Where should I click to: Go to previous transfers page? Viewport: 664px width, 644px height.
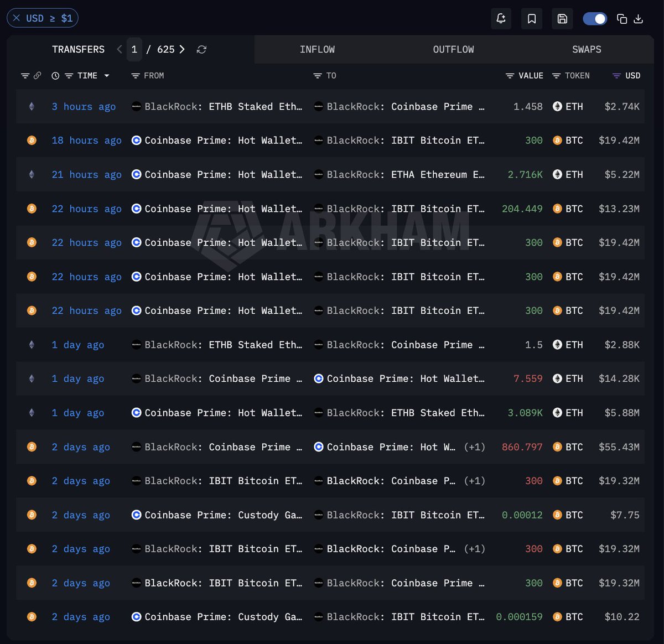[x=120, y=49]
